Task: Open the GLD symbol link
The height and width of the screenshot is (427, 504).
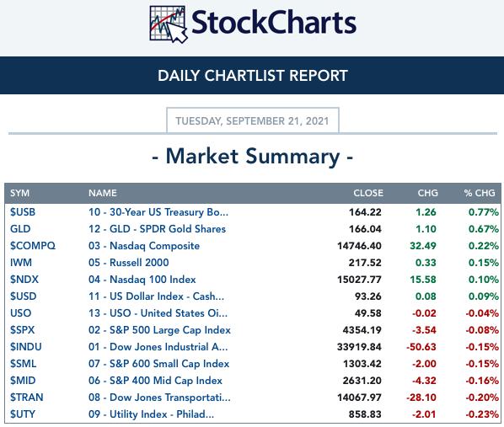Action: tap(20, 229)
